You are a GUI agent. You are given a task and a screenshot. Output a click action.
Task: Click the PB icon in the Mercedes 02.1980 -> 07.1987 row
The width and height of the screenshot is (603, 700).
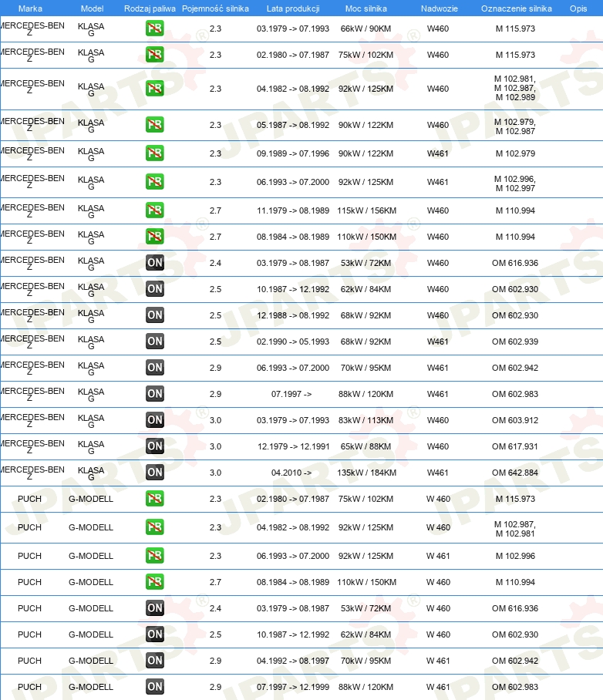[x=154, y=55]
